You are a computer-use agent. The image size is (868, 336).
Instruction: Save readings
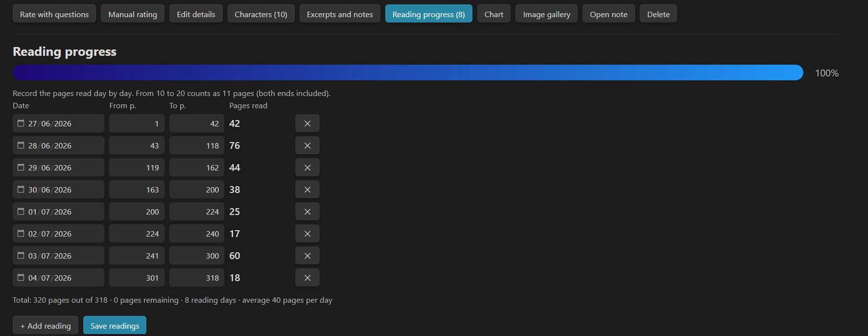point(115,326)
